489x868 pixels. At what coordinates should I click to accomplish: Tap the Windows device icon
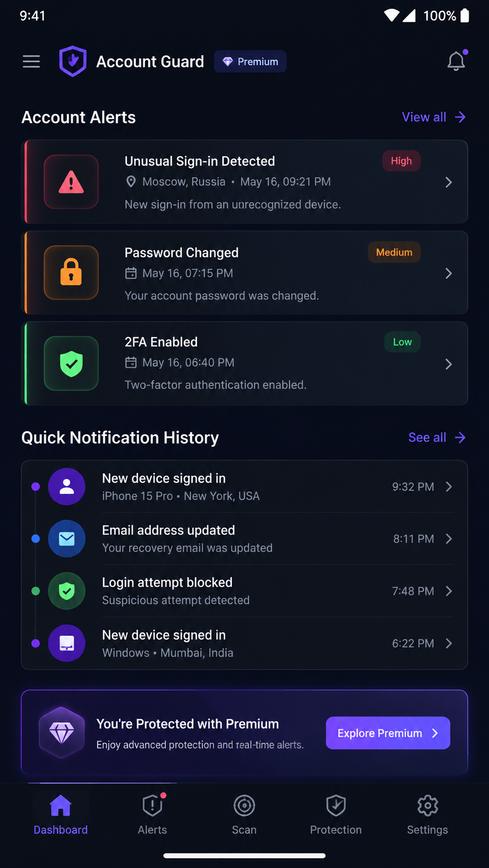click(67, 643)
